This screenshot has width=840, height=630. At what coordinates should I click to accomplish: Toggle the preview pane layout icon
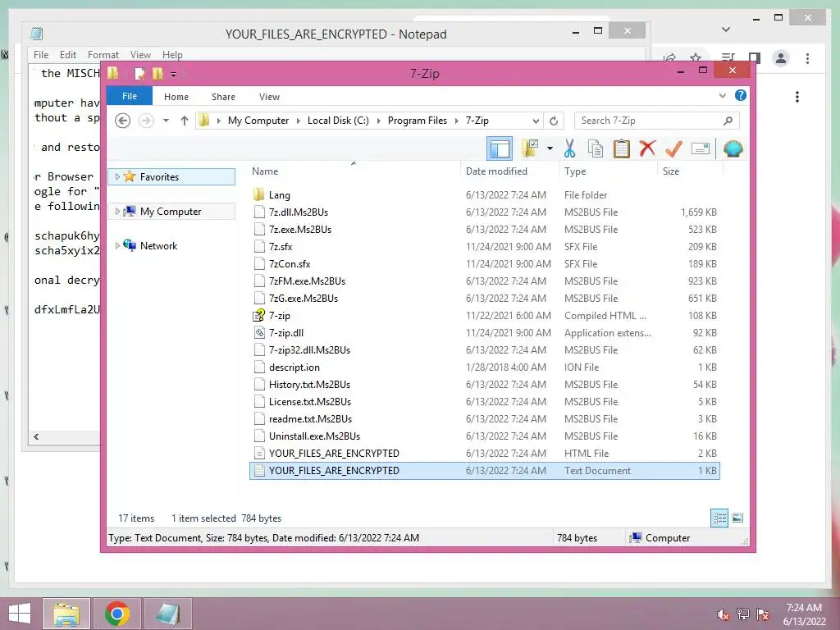coord(500,148)
